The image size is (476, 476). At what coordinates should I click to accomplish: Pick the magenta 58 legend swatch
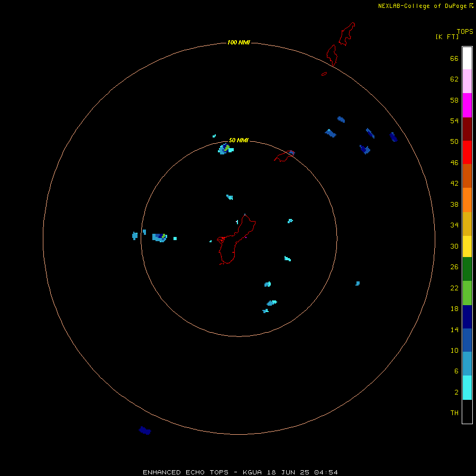(467, 105)
